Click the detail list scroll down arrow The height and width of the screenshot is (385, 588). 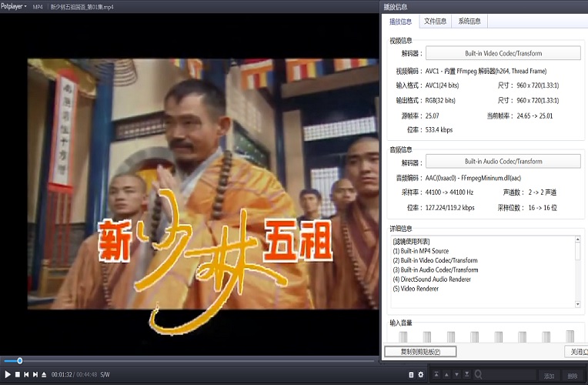coord(578,304)
